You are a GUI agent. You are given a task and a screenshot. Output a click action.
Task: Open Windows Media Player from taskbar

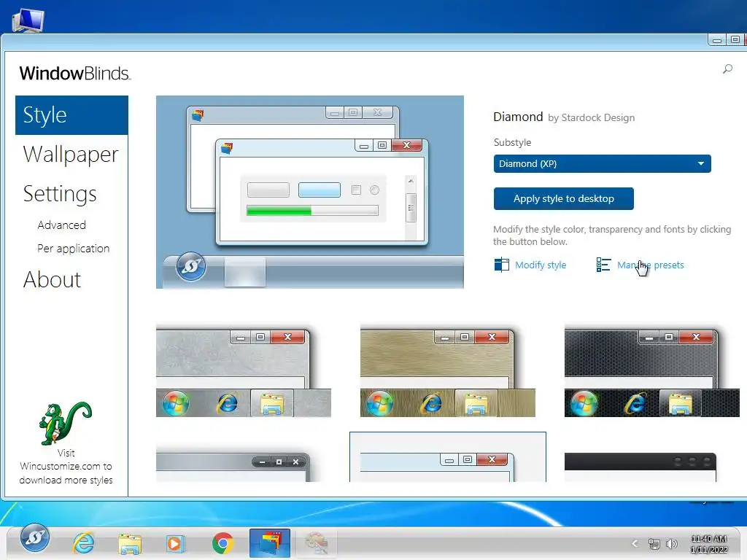point(175,543)
